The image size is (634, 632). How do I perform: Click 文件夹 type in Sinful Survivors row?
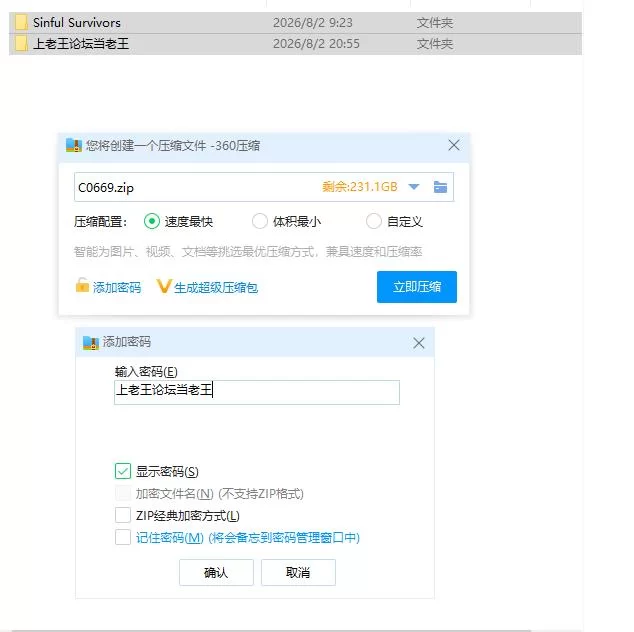coord(435,23)
